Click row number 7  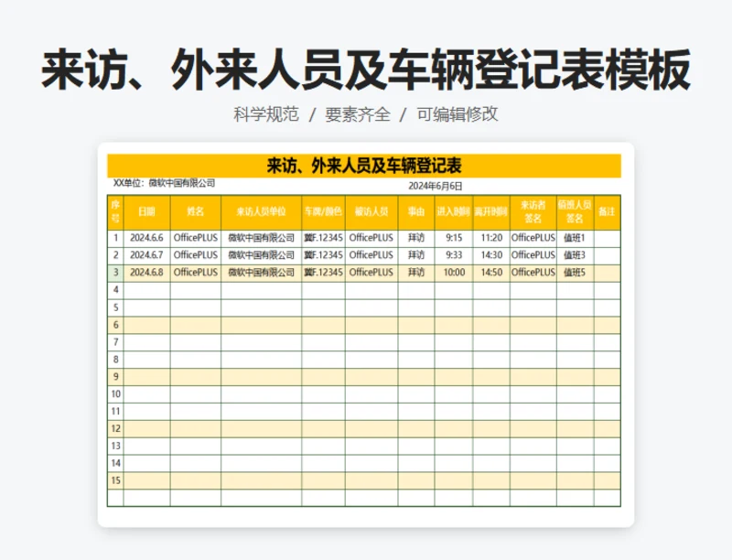[x=116, y=342]
